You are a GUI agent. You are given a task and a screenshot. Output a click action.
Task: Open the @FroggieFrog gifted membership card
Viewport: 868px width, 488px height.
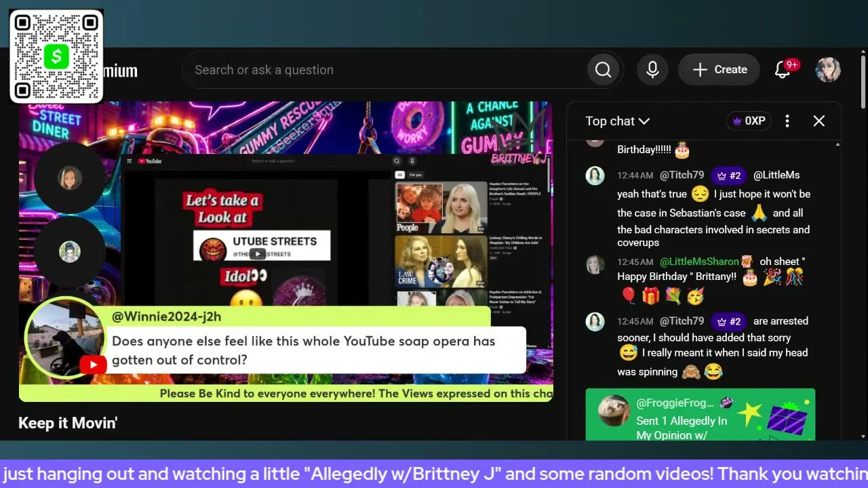pyautogui.click(x=701, y=414)
